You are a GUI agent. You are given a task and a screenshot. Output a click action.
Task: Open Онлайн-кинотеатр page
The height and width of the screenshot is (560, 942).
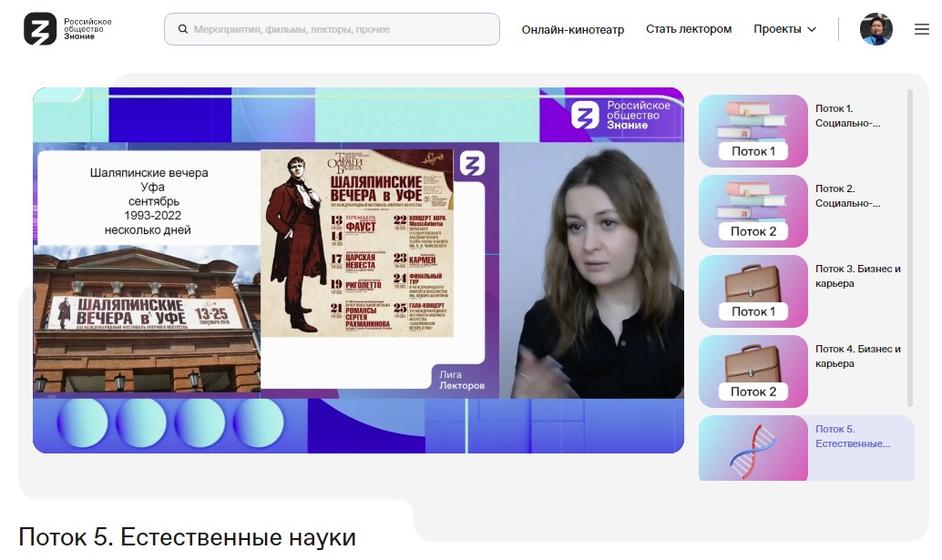[572, 29]
